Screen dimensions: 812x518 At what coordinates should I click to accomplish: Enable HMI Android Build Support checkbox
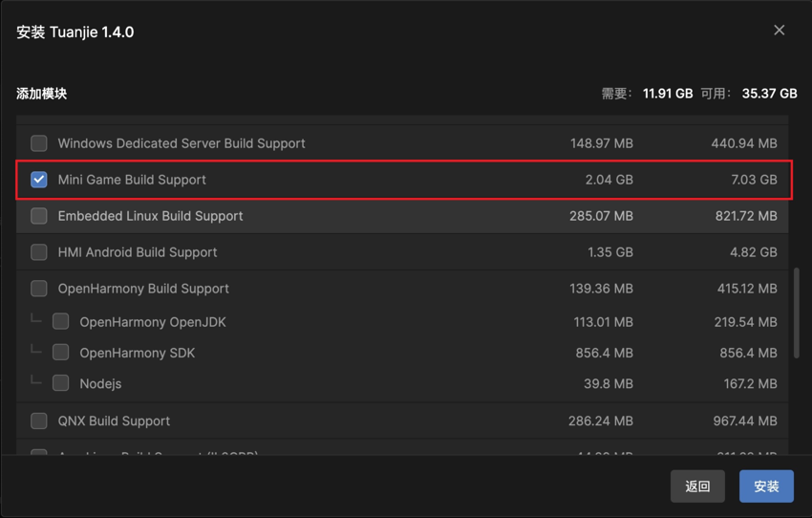click(39, 252)
